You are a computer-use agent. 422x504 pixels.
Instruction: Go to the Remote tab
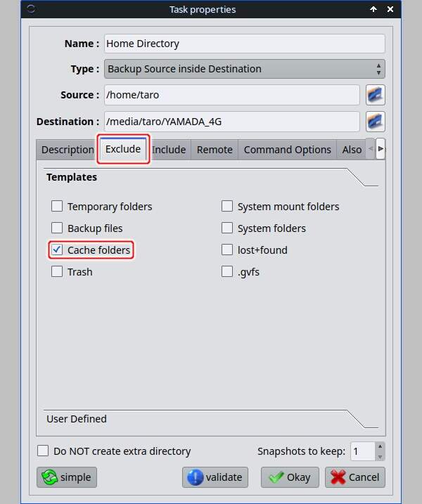point(215,150)
